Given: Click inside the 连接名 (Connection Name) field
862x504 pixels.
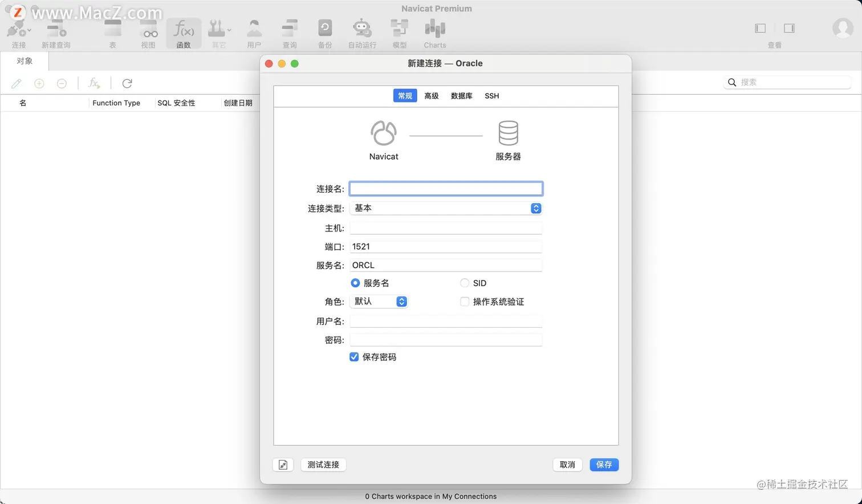Looking at the screenshot, I should click(446, 188).
